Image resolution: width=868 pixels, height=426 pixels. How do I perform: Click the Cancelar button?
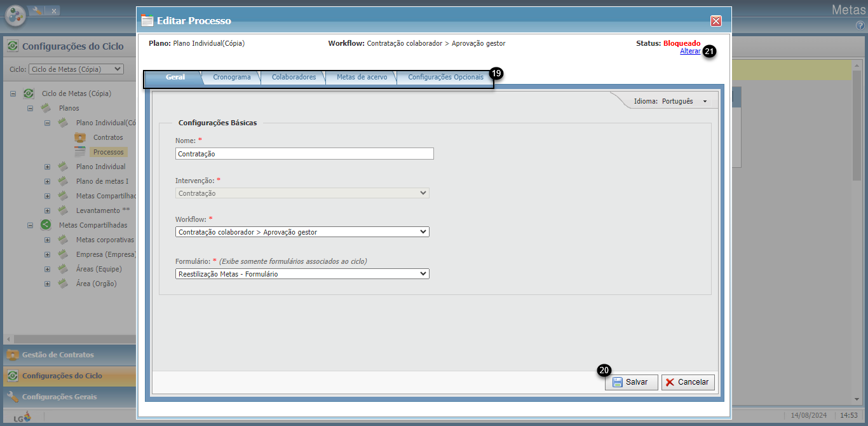click(x=688, y=382)
